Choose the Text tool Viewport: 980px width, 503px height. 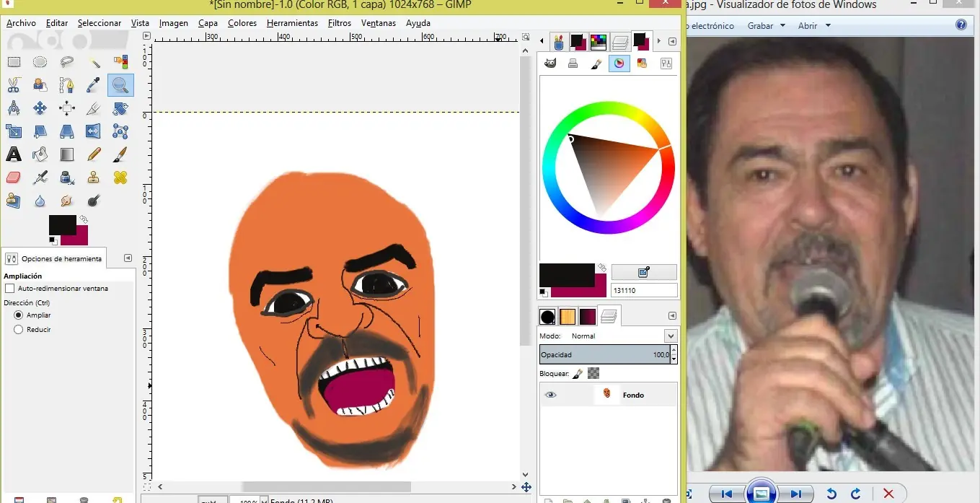[13, 154]
